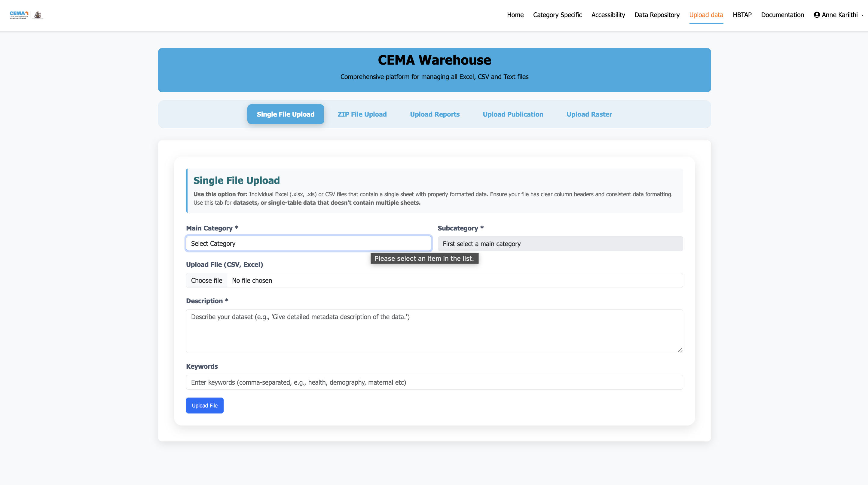868x485 pixels.
Task: Open the Upload Raster tab
Action: pyautogui.click(x=589, y=114)
